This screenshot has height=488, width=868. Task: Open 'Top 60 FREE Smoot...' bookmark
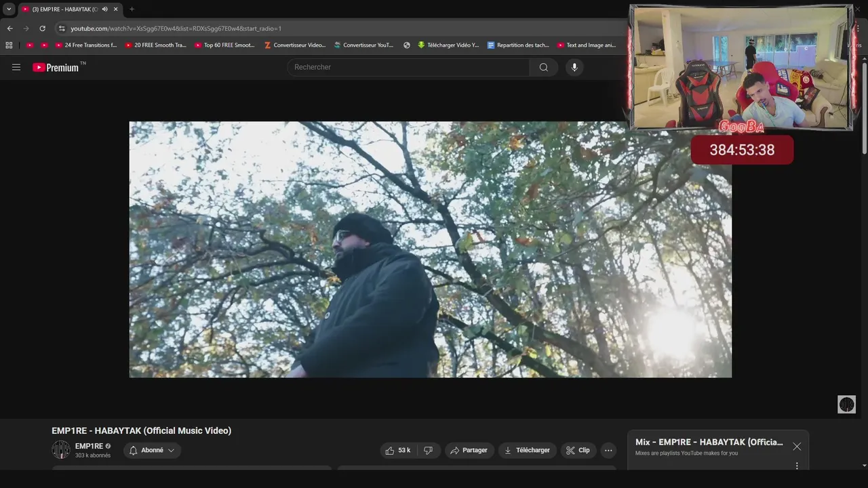(225, 45)
